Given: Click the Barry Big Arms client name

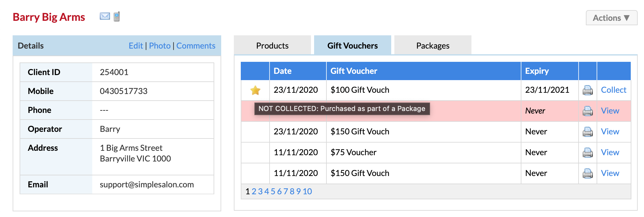Looking at the screenshot, I should point(49,17).
